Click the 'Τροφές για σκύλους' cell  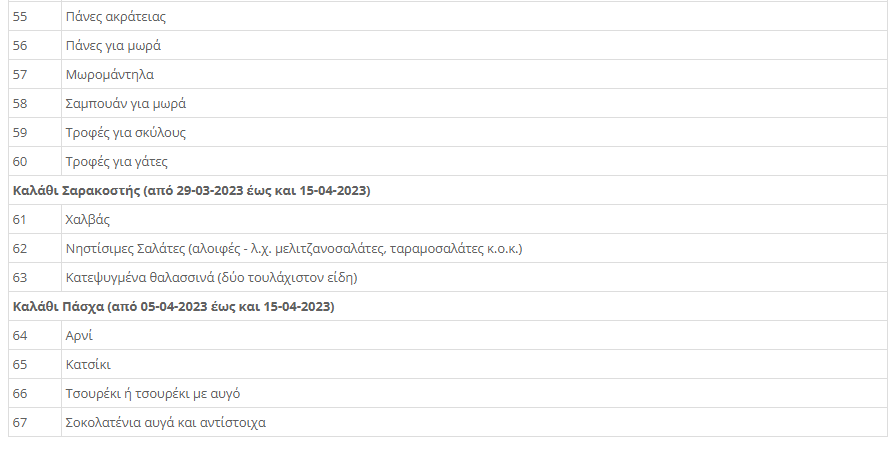pos(126,133)
